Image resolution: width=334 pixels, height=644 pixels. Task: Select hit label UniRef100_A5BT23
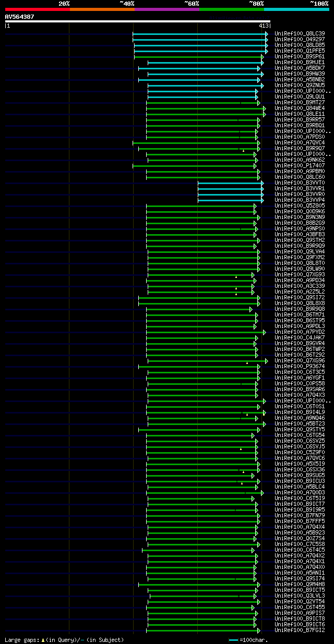[x=300, y=423]
